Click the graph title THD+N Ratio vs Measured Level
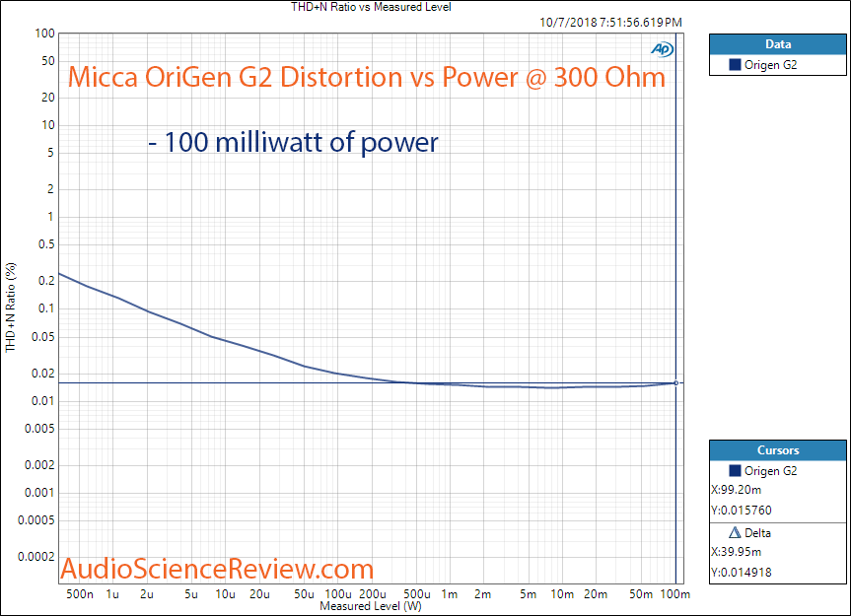851x616 pixels. coord(371,7)
